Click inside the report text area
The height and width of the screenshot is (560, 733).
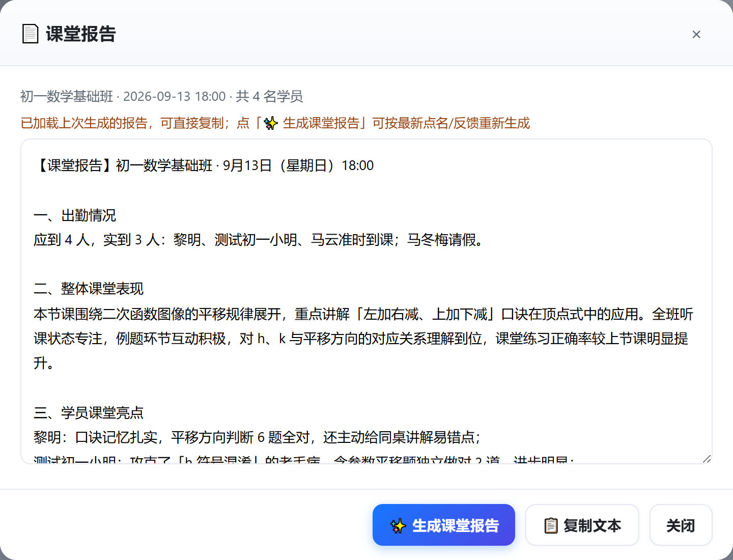(366, 301)
